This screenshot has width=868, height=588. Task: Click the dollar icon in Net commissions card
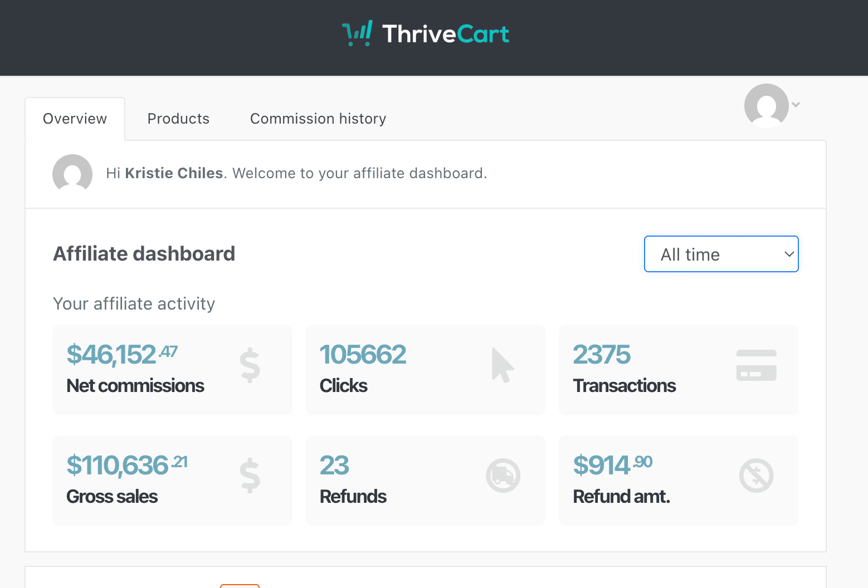point(250,365)
